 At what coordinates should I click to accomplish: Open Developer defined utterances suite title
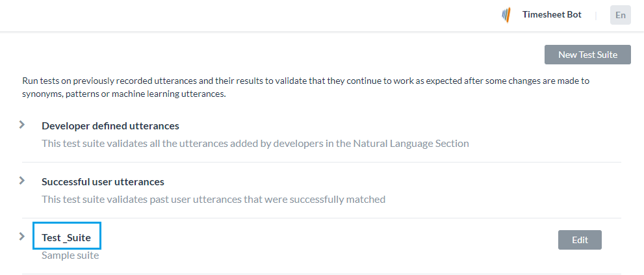(x=110, y=125)
